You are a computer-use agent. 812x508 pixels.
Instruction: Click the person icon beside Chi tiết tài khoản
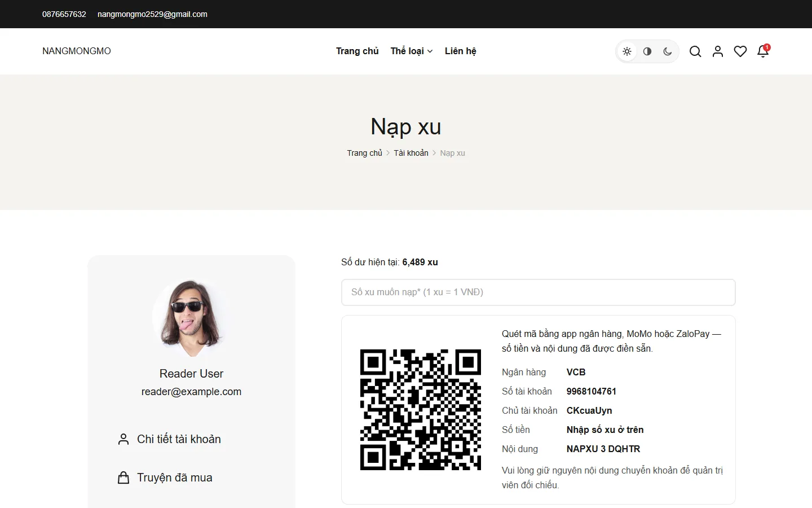[123, 439]
